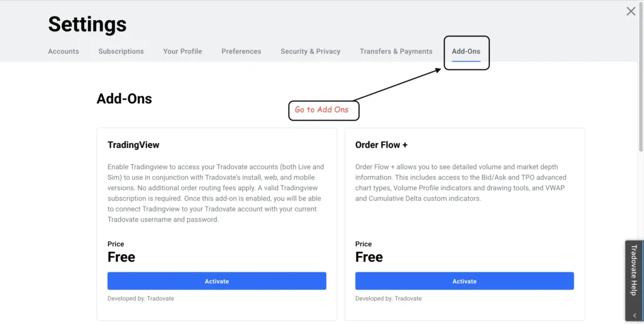
Task: Click the TradingView card title
Action: coord(133,145)
